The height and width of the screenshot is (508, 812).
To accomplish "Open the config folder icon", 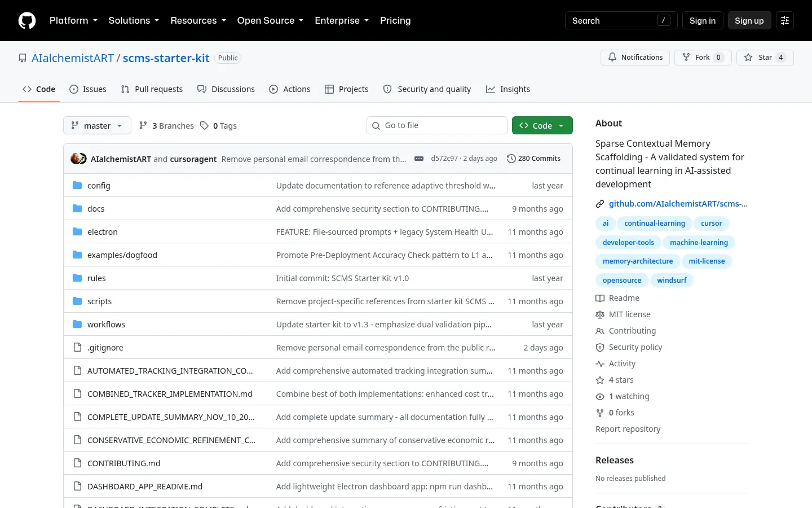I will click(x=77, y=186).
